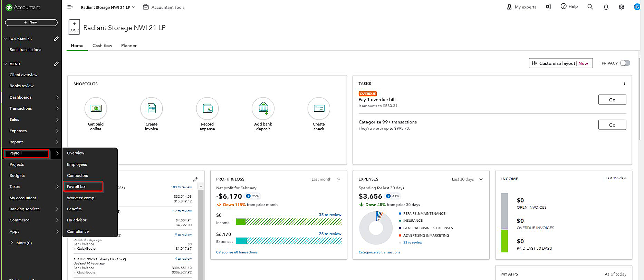This screenshot has width=644, height=280.
Task: Open the notifications bell
Action: point(606,7)
